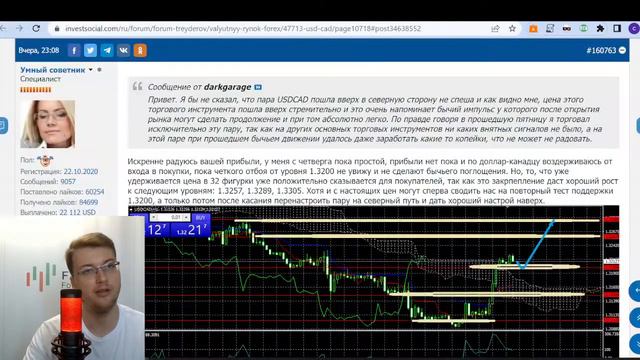Open the USDCAD chart image

(x=373, y=282)
